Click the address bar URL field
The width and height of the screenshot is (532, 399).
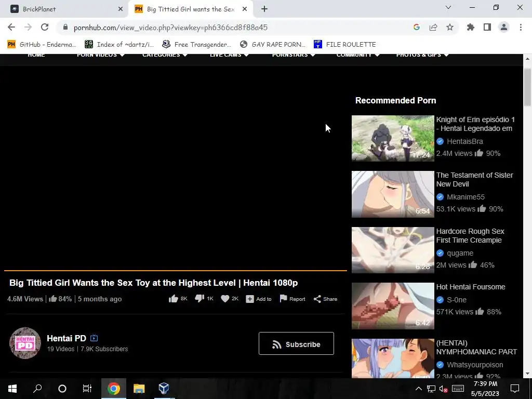tap(234, 27)
